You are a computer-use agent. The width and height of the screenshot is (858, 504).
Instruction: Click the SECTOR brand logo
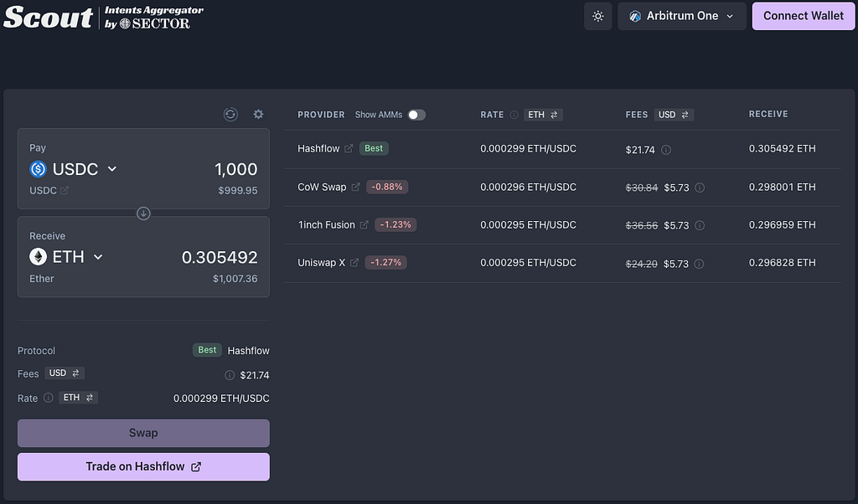tap(155, 23)
